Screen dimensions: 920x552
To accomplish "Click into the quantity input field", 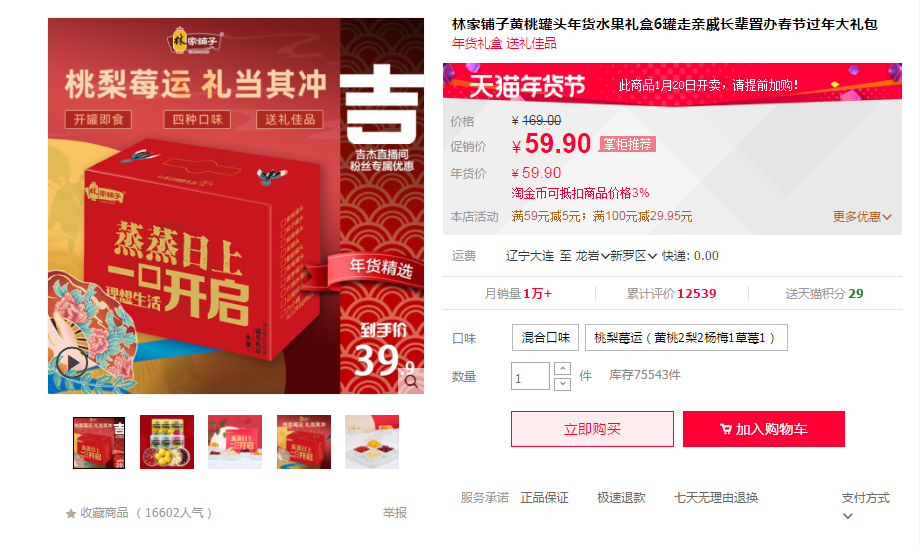I will coord(530,376).
